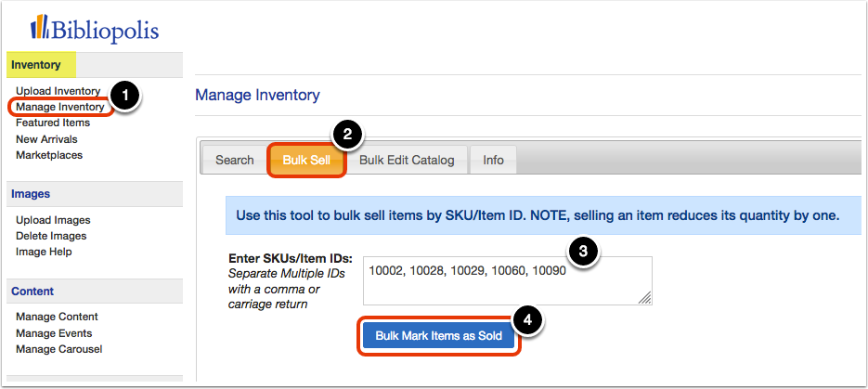Open New Arrivals page
Viewport: 868px width, 389px height.
46,139
